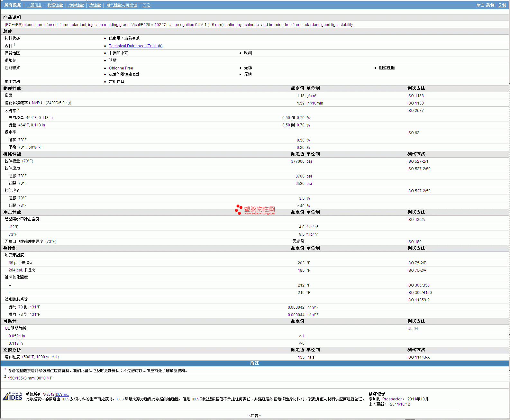Open the Technical Datasheet (English) link
Viewport: 510px width, 420px height.
coord(135,46)
